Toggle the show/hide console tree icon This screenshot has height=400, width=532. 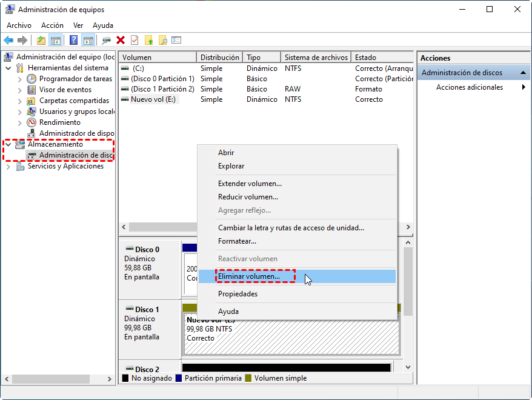(56, 41)
